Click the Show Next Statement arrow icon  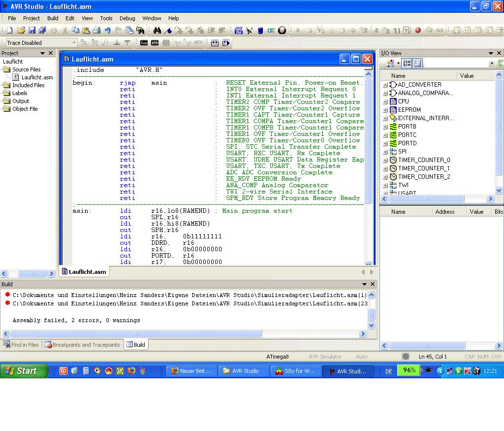pyautogui.click(x=353, y=30)
